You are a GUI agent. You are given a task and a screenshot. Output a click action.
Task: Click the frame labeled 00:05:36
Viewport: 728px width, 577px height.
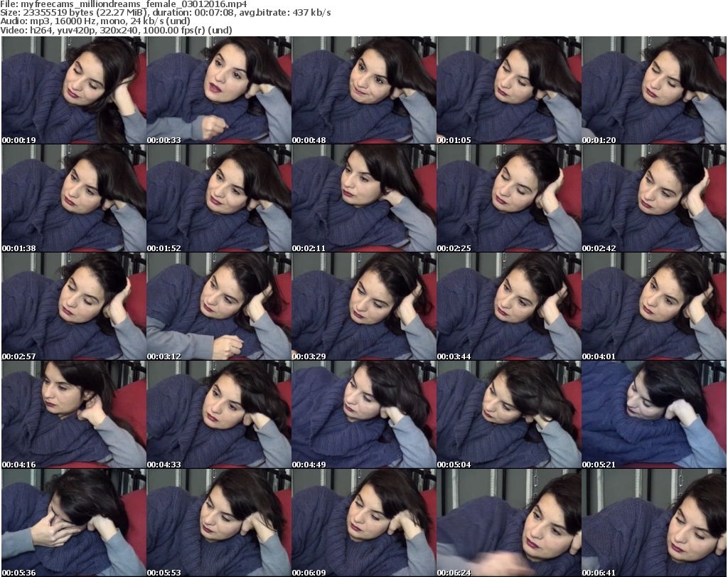pyautogui.click(x=74, y=523)
